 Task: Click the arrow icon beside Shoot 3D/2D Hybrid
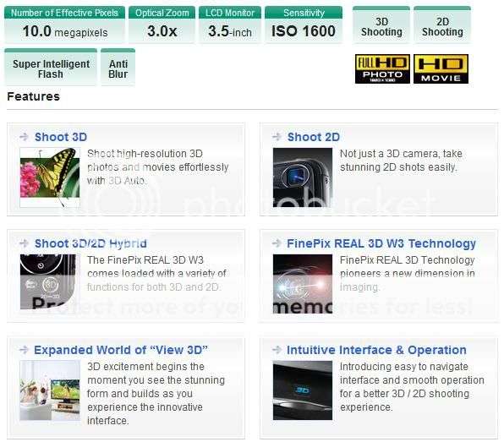[25, 243]
